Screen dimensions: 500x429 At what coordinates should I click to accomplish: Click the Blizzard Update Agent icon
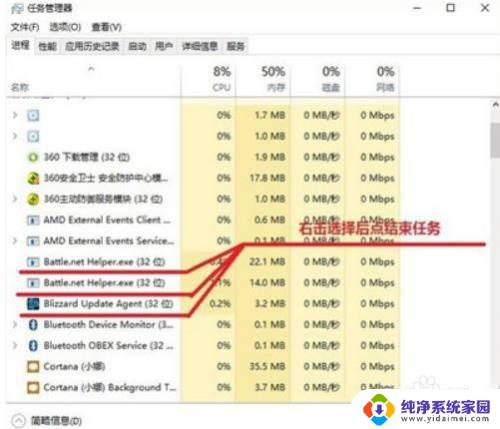tap(33, 304)
